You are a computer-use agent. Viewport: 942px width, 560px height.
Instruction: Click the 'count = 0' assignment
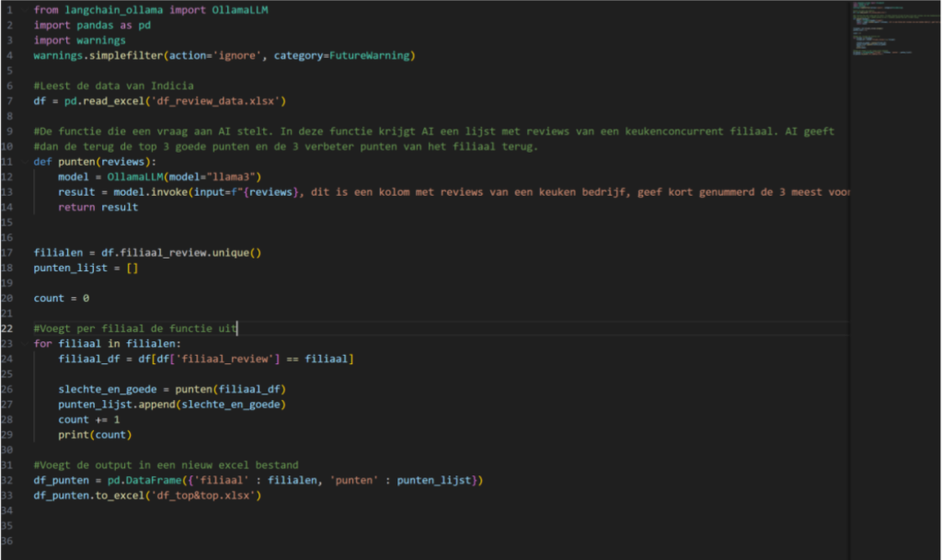pos(62,298)
